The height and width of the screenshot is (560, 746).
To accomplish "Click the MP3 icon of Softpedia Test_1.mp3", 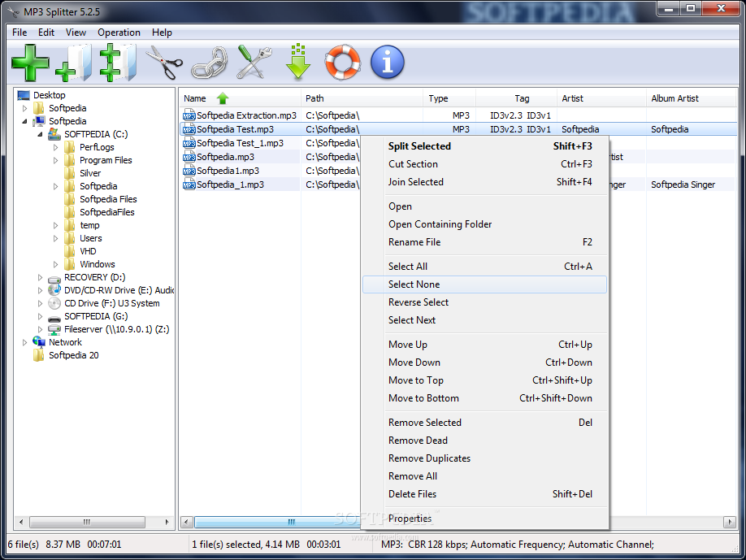I will [x=189, y=143].
